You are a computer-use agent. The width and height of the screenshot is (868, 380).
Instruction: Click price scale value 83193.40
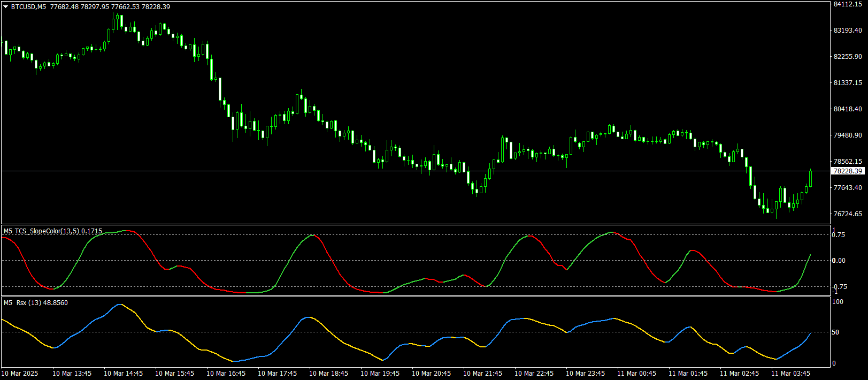tap(848, 31)
